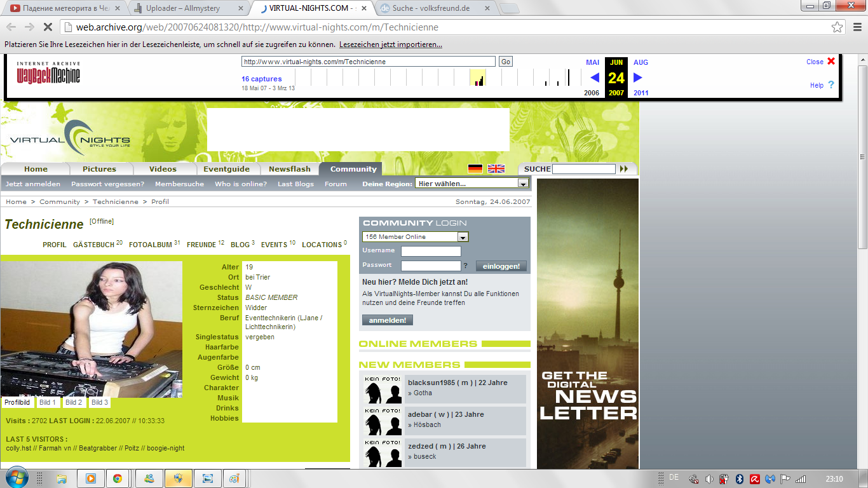Viewport: 868px width, 488px height.
Task: Open the Pictures navigation tab
Action: coord(99,169)
